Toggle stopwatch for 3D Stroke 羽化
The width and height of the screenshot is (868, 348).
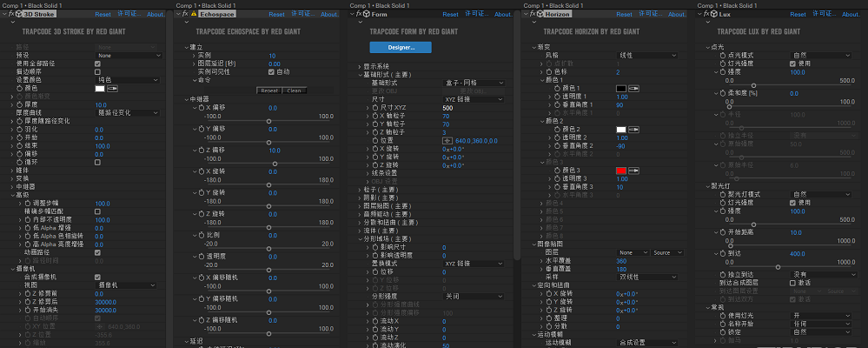click(x=19, y=129)
